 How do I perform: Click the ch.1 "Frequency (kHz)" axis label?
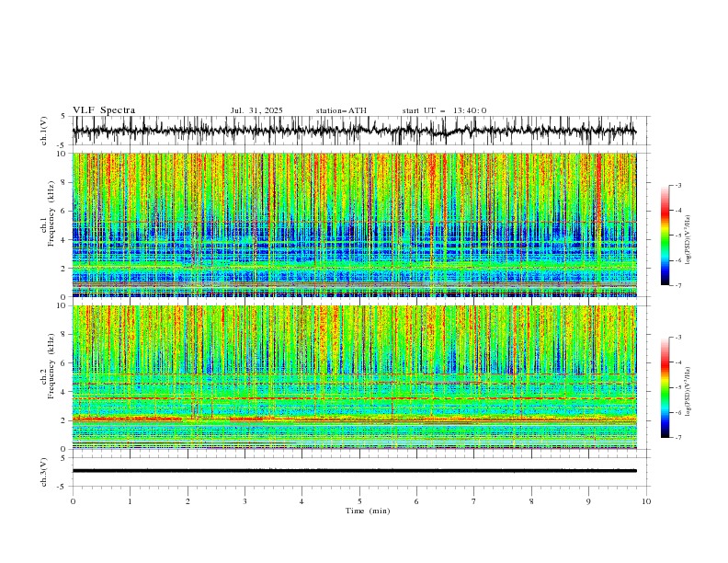coord(51,213)
